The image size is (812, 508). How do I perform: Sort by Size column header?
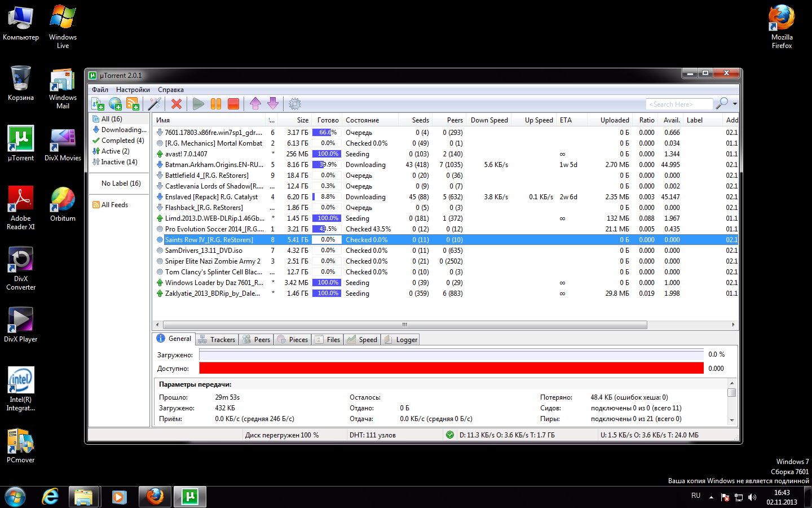[x=294, y=120]
